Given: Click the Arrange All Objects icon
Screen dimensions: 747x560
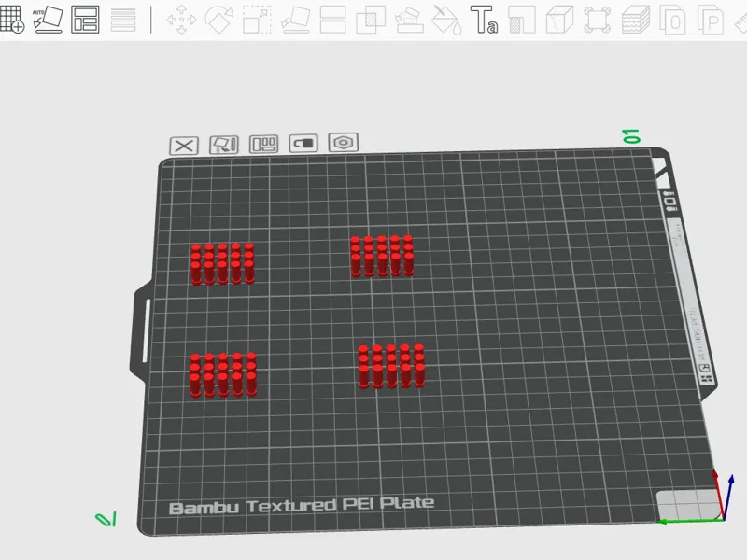Looking at the screenshot, I should click(85, 19).
